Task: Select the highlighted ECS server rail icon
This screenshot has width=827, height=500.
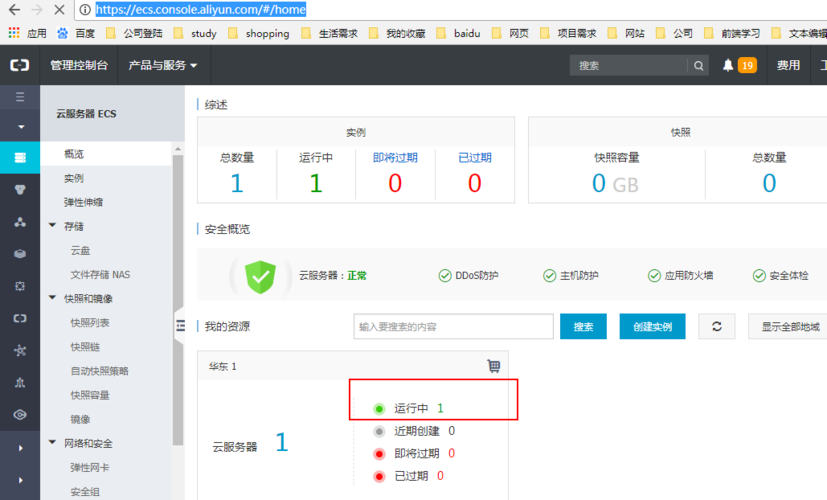Action: pyautogui.click(x=20, y=157)
